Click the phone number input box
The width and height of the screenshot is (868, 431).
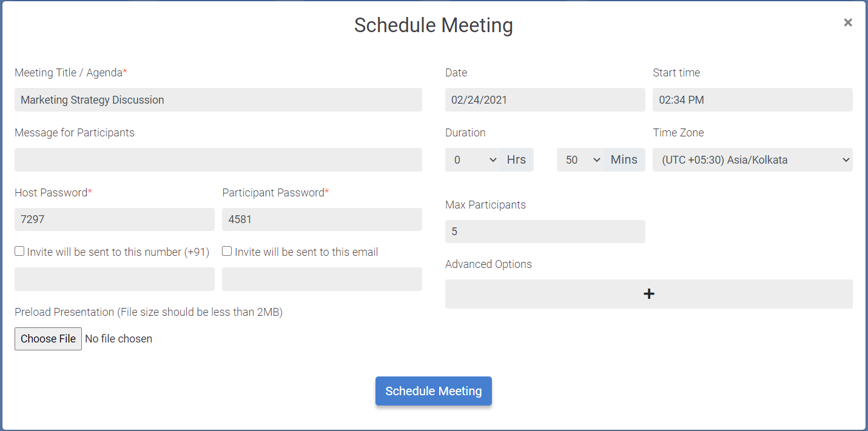(x=114, y=279)
